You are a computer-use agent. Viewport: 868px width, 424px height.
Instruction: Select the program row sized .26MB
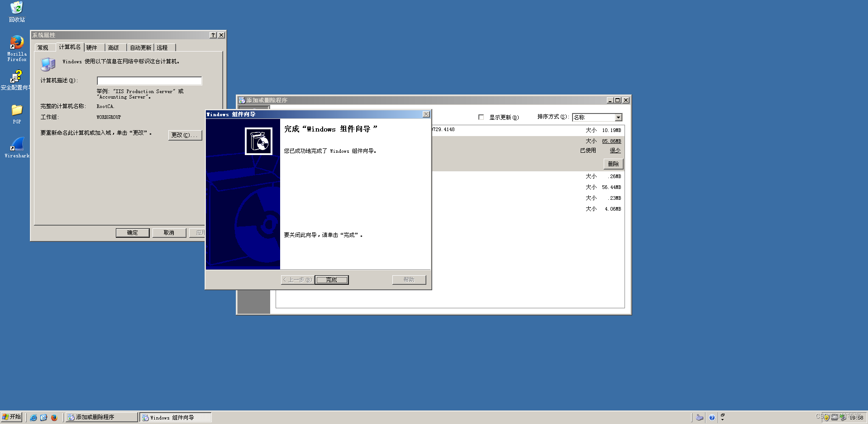[x=528, y=176]
